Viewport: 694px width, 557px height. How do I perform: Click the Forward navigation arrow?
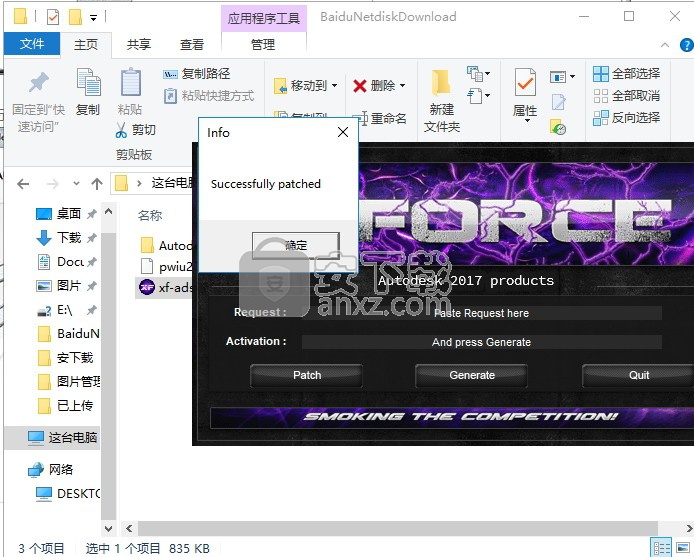click(53, 184)
